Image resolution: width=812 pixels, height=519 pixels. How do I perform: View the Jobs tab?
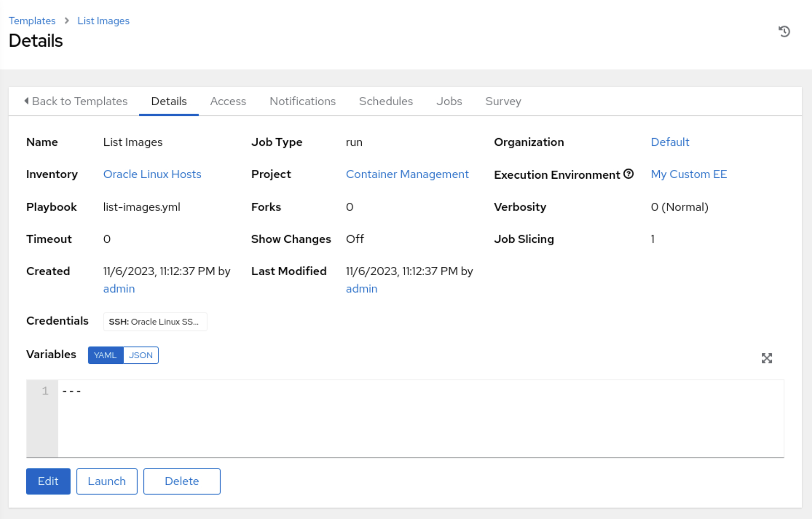pyautogui.click(x=449, y=101)
